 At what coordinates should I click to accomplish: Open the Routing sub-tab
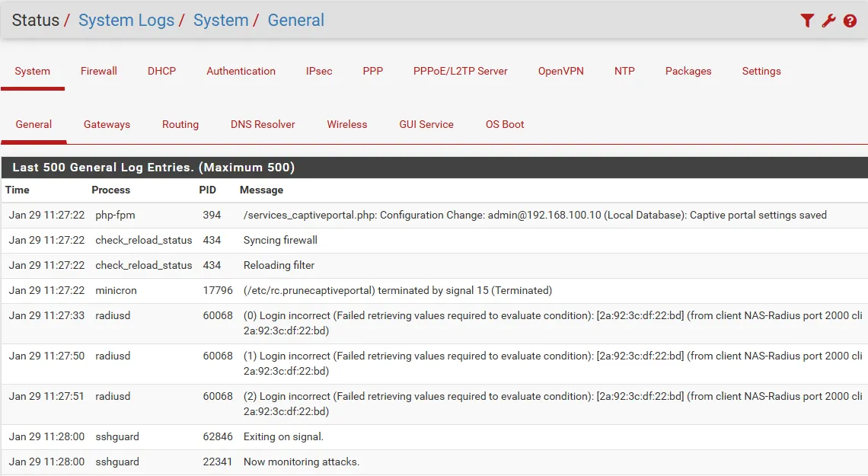(180, 125)
